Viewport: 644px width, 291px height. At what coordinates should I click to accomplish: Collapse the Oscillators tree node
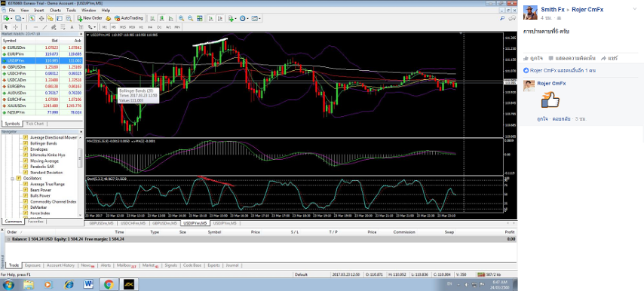click(x=13, y=179)
